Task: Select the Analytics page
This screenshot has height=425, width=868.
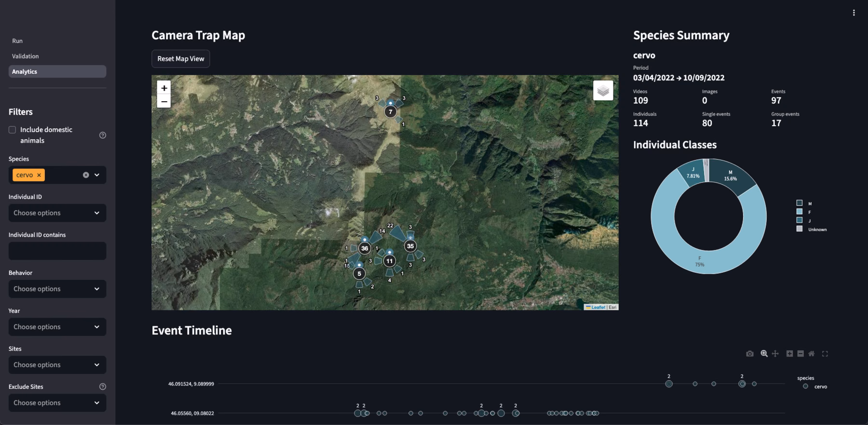Action: coord(57,72)
